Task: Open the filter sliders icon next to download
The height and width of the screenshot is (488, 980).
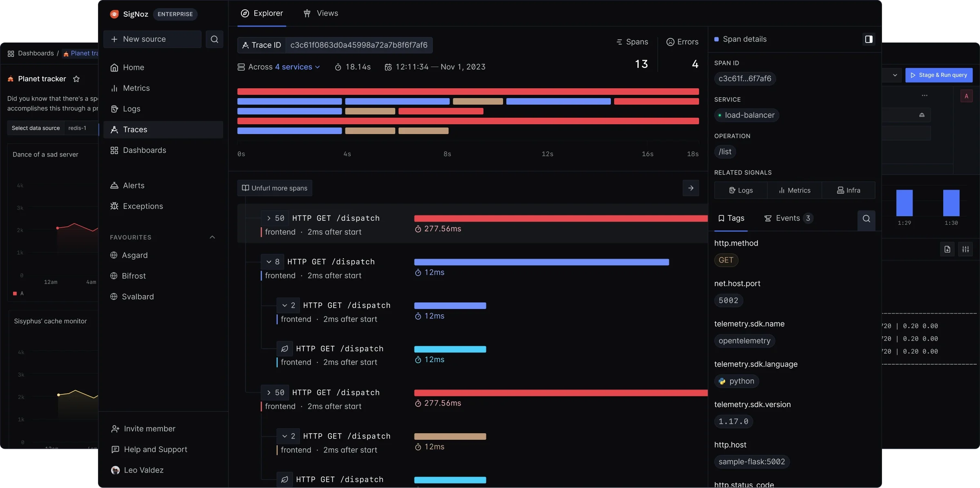Action: coord(966,249)
